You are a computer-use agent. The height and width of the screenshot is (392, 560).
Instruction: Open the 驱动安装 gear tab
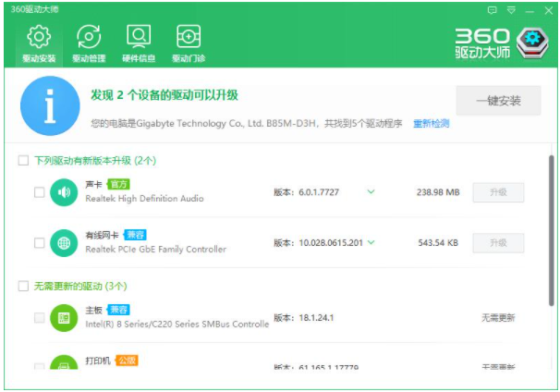39,44
